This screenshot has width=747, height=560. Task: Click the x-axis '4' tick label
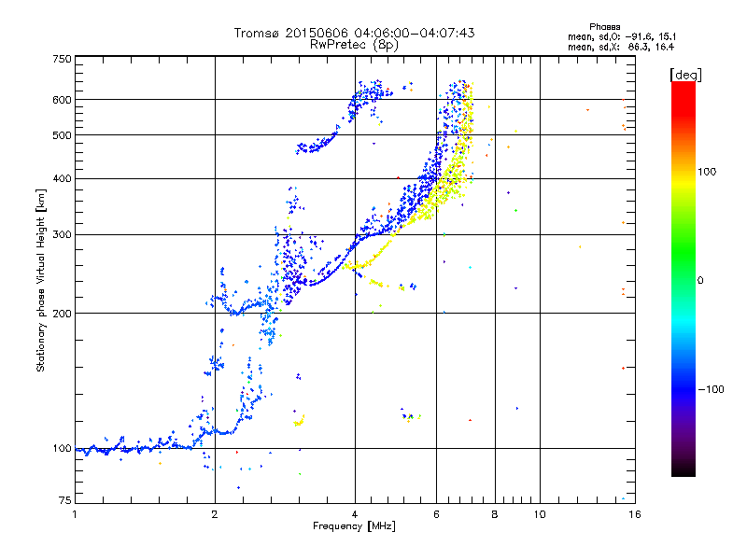click(x=355, y=514)
